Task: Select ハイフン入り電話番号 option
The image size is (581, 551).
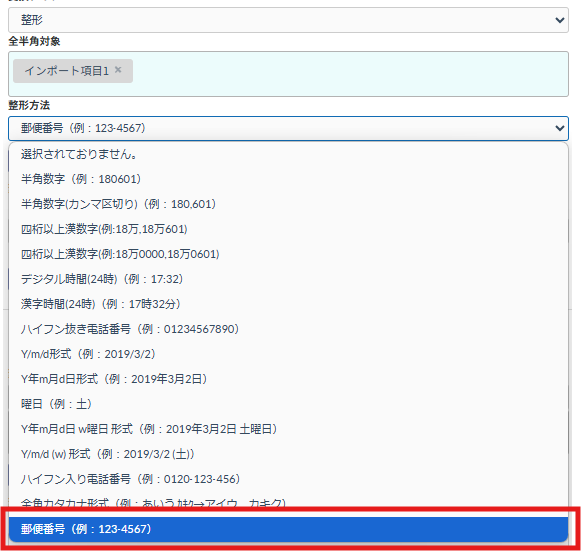Action: tap(288, 479)
